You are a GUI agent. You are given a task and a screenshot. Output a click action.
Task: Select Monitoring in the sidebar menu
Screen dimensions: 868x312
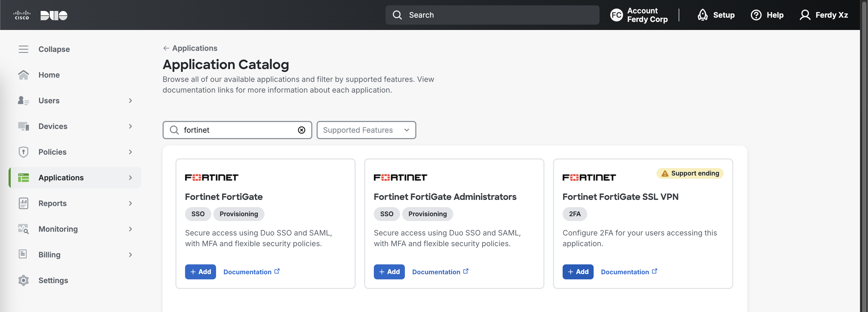[x=58, y=229]
